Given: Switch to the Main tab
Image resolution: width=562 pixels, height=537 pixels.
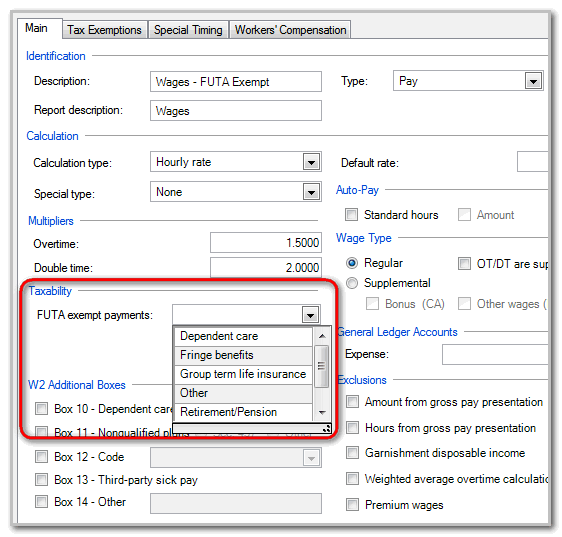Looking at the screenshot, I should [x=39, y=28].
